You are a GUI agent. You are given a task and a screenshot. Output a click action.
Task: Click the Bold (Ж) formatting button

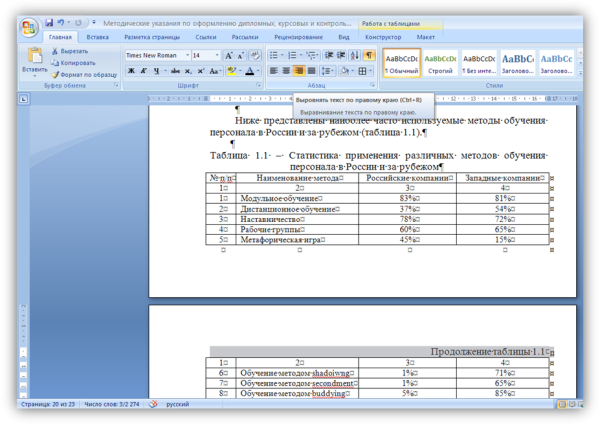pos(130,71)
